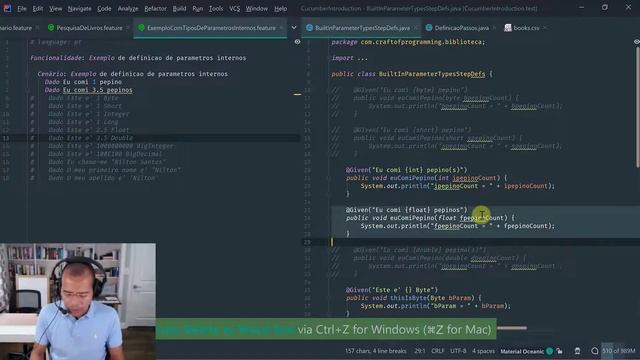Click the 'Cenario' scenario line

133,74
